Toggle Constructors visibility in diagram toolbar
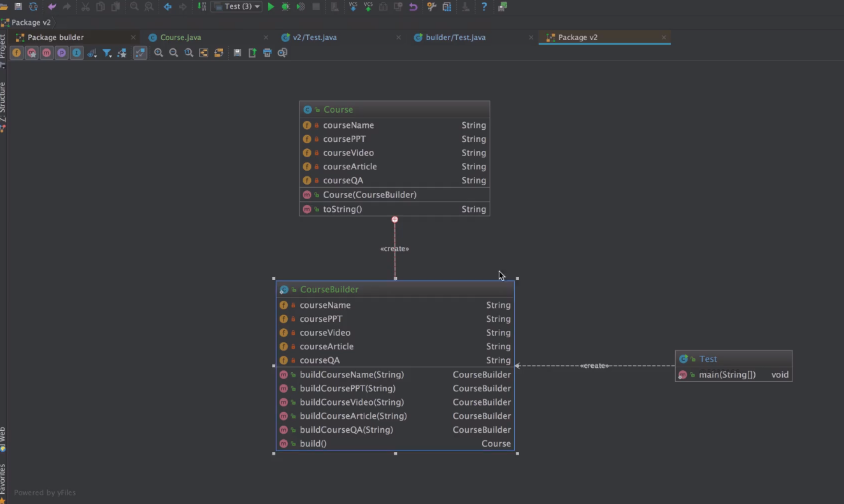 click(x=31, y=53)
